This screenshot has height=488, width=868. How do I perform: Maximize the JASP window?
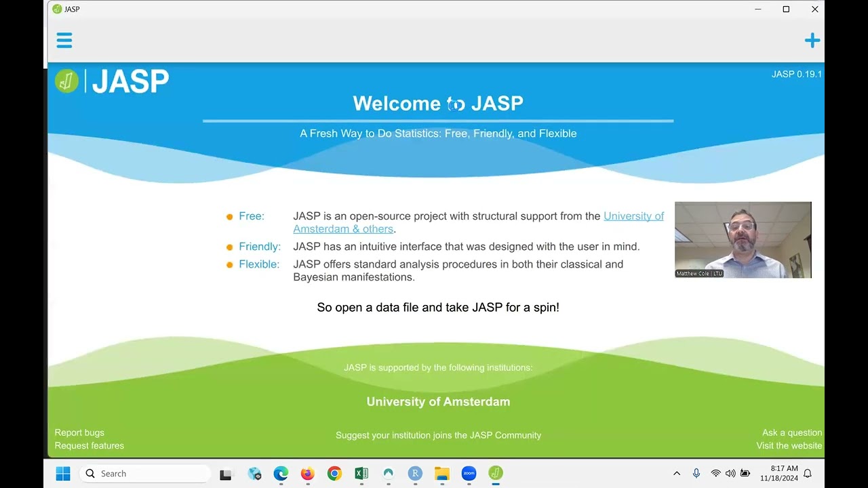786,9
